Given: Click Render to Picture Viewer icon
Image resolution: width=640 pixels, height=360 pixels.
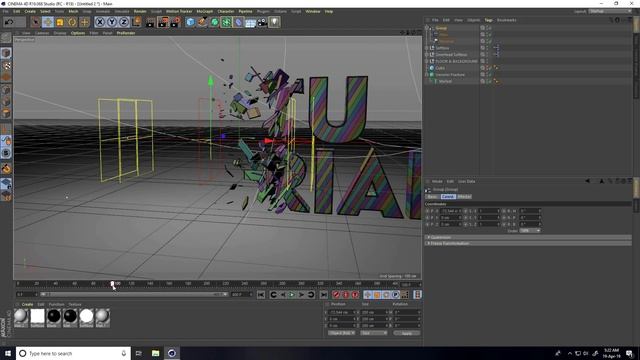Looking at the screenshot, I should [x=163, y=22].
